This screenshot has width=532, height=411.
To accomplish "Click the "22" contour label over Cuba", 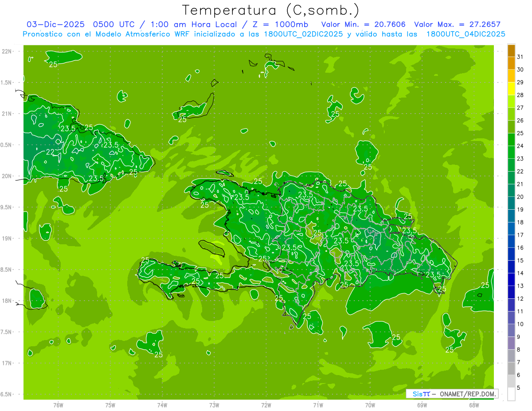I will pyautogui.click(x=50, y=153).
